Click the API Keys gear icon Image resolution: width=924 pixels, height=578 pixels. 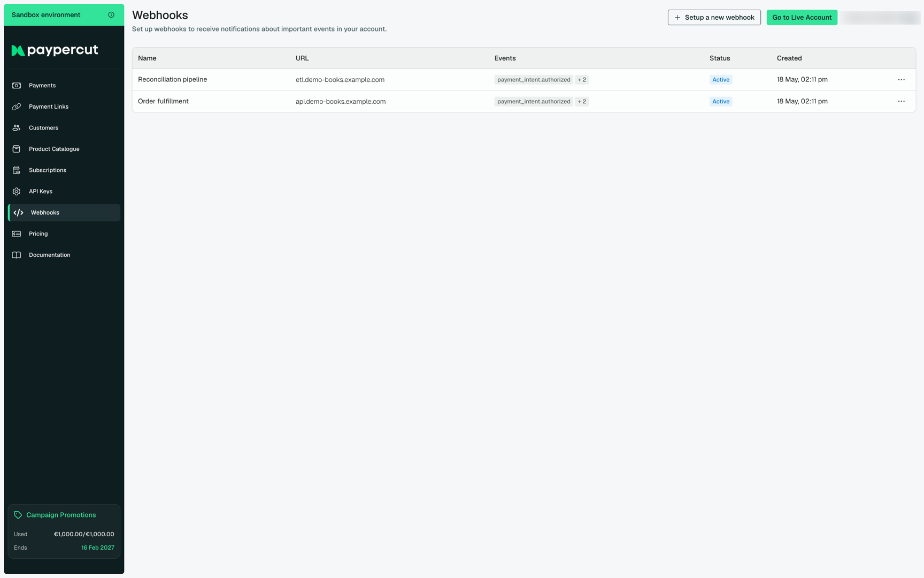[x=17, y=192]
